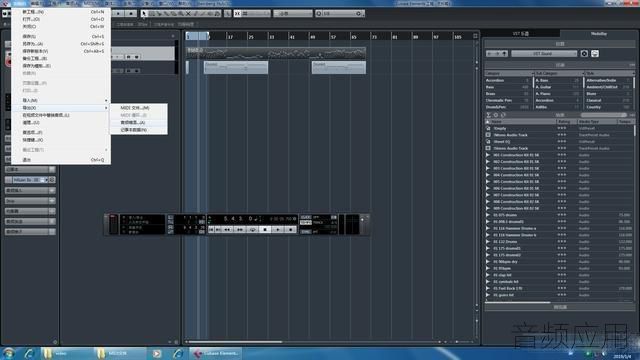Open the VST Sound location dropdown
Screen dimensions: 640x360
544,53
